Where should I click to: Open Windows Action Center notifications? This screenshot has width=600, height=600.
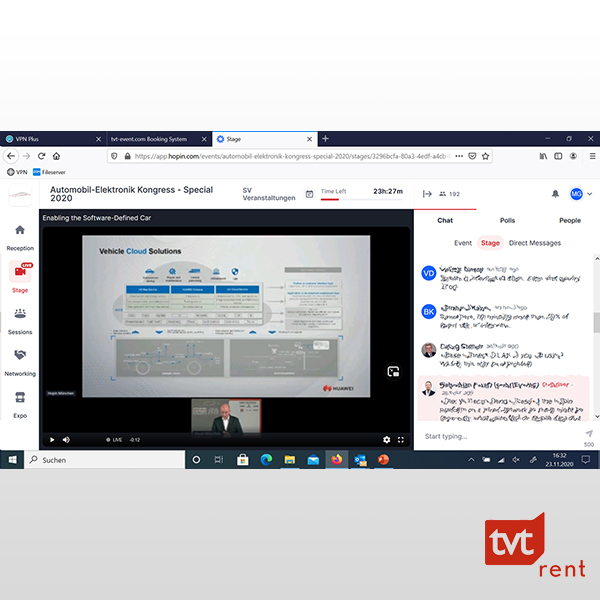(x=585, y=460)
